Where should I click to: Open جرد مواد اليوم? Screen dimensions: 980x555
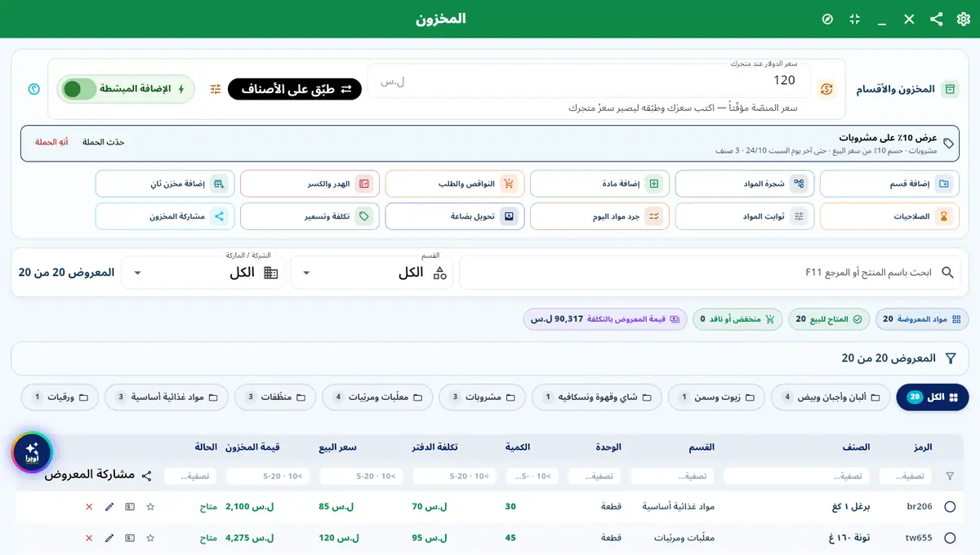599,216
